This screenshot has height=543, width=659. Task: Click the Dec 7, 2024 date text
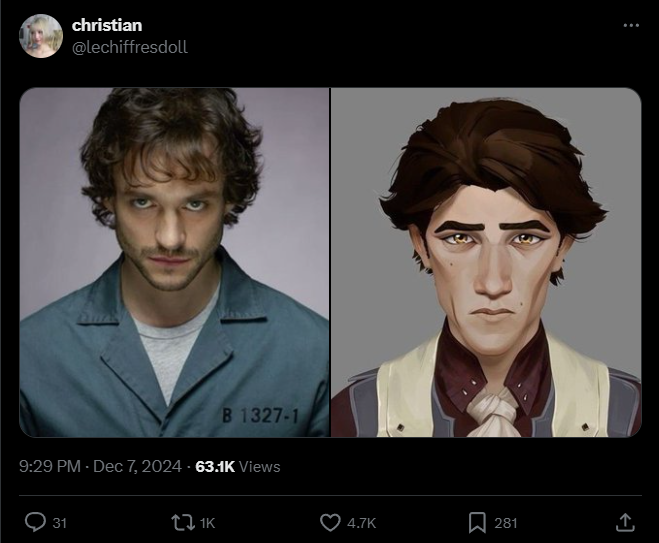tap(137, 466)
